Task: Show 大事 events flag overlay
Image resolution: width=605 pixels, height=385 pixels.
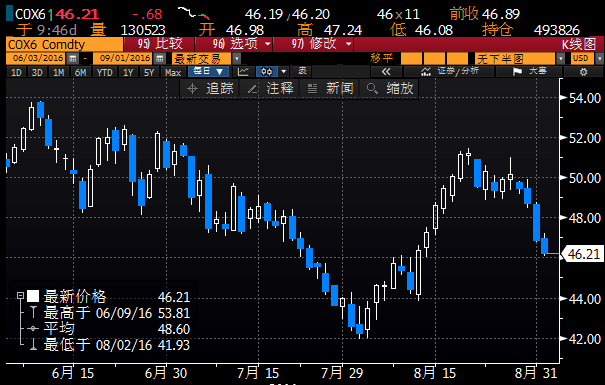Action: 529,72
